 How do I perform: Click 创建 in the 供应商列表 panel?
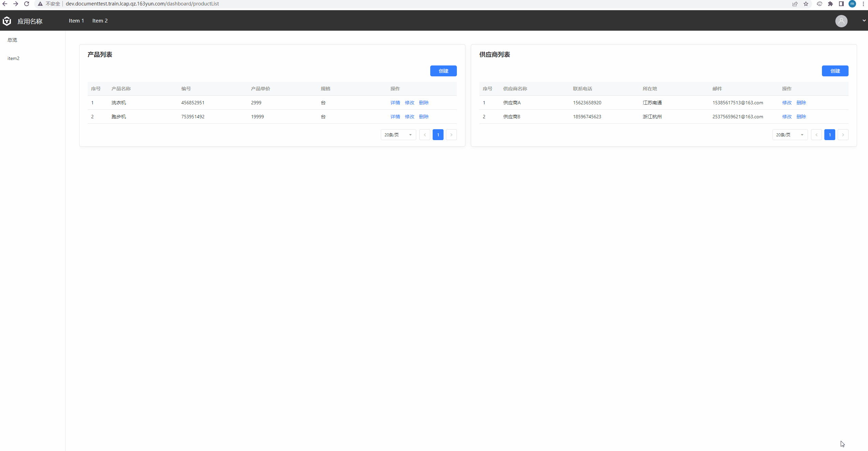tap(835, 71)
